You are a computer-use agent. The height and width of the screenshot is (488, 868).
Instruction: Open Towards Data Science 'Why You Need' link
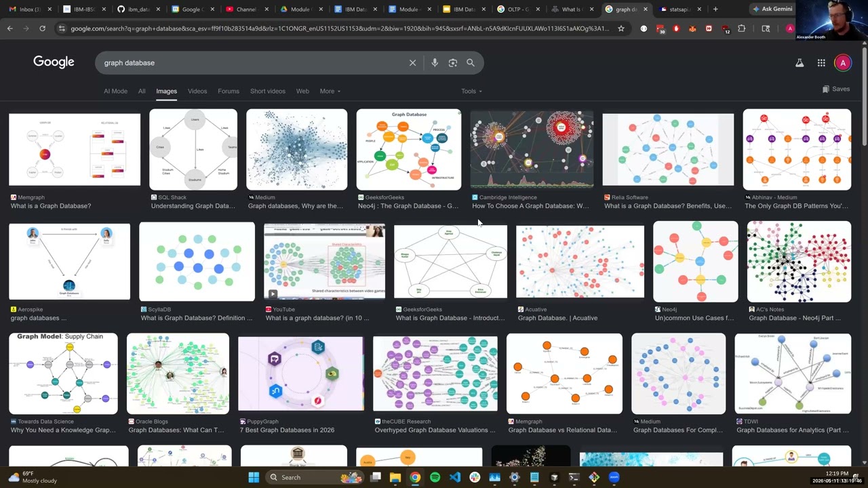pyautogui.click(x=63, y=430)
